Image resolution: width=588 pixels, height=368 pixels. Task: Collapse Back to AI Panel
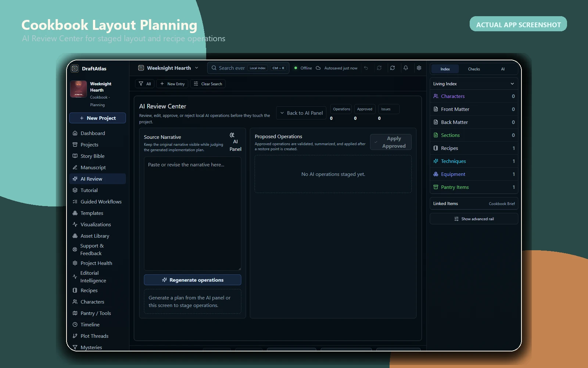pyautogui.click(x=301, y=113)
